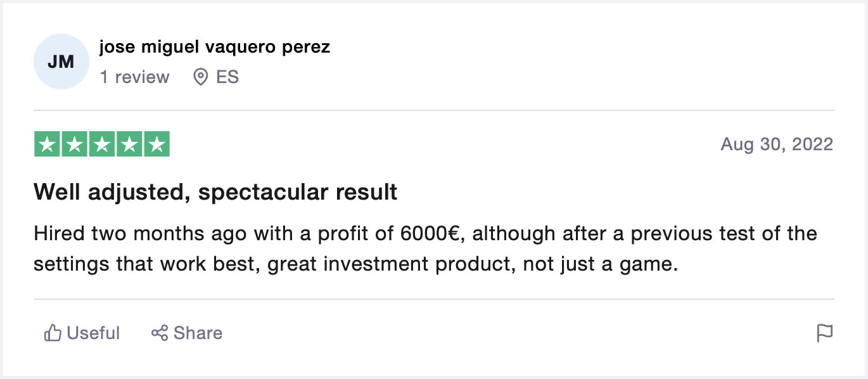Click the fifth green rating star
The image size is (868, 379).
coord(156,145)
